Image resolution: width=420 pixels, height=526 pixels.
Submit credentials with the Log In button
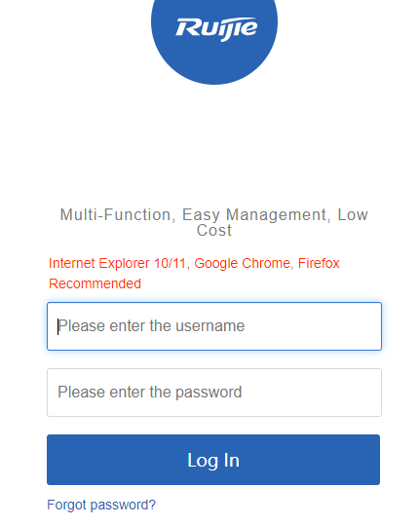[213, 460]
